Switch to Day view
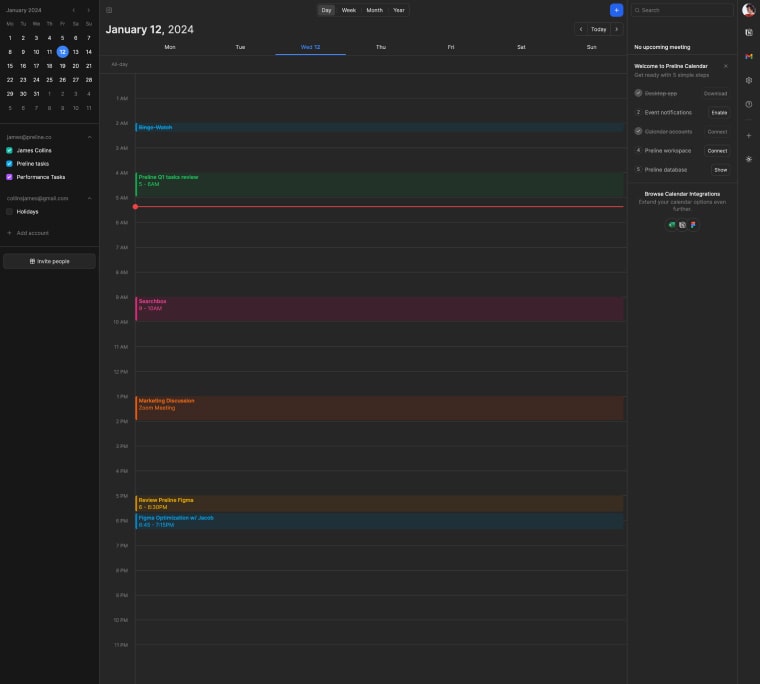 (x=326, y=10)
